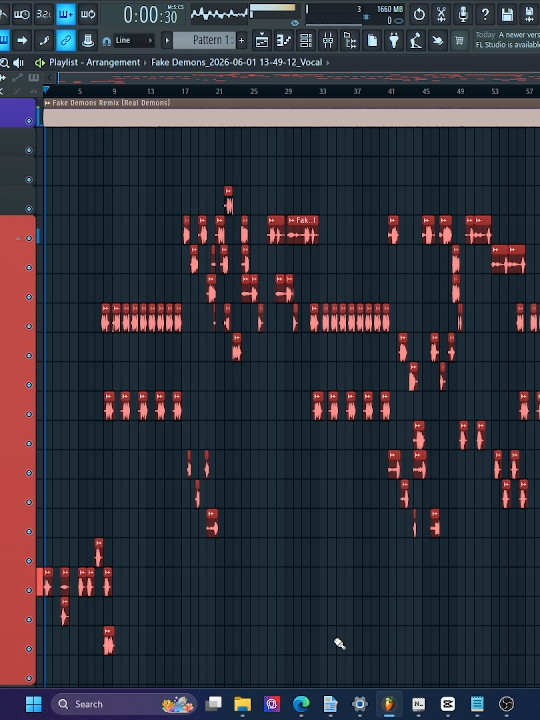Image resolution: width=540 pixels, height=720 pixels.
Task: Mute the Fake Demons Remix track
Action: 29,121
